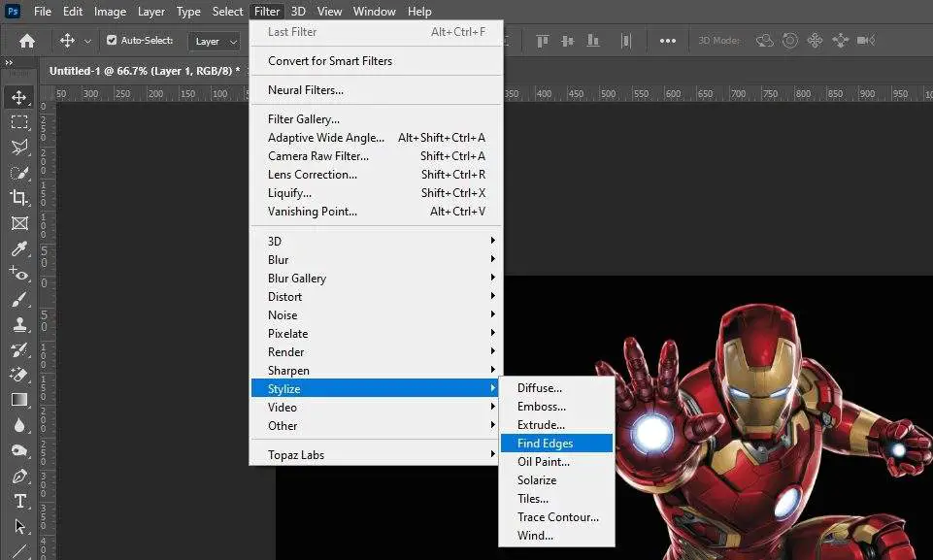Viewport: 933px width, 560px height.
Task: Toggle the Auto-Select checkbox
Action: (x=112, y=41)
